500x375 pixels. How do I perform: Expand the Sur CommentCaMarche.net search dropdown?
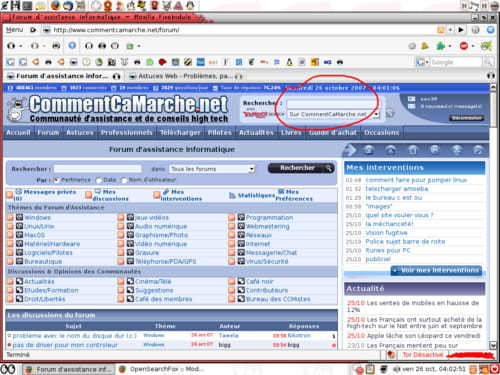pyautogui.click(x=376, y=114)
